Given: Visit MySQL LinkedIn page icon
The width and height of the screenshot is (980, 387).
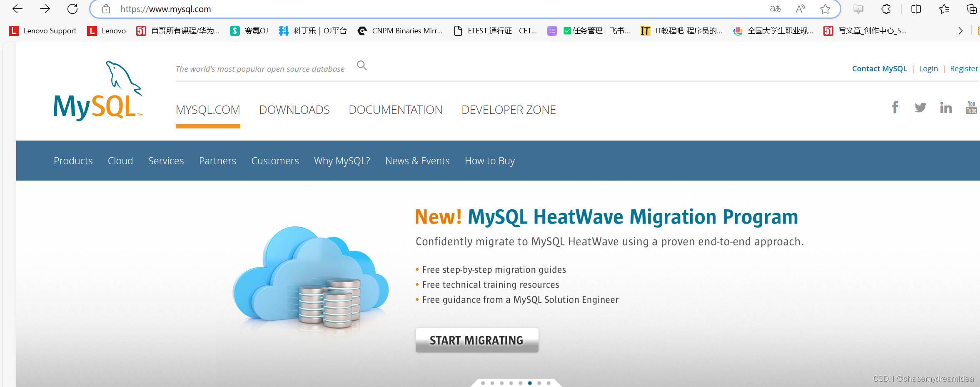Looking at the screenshot, I should (946, 108).
